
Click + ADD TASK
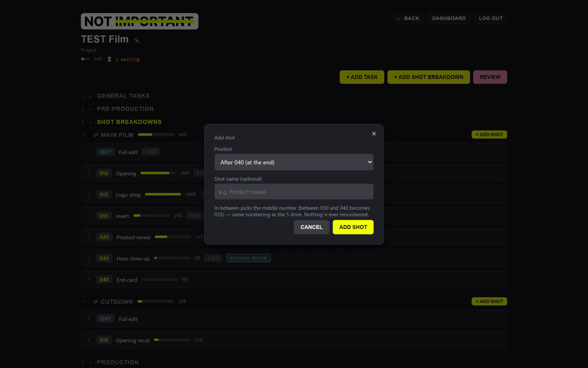(362, 77)
